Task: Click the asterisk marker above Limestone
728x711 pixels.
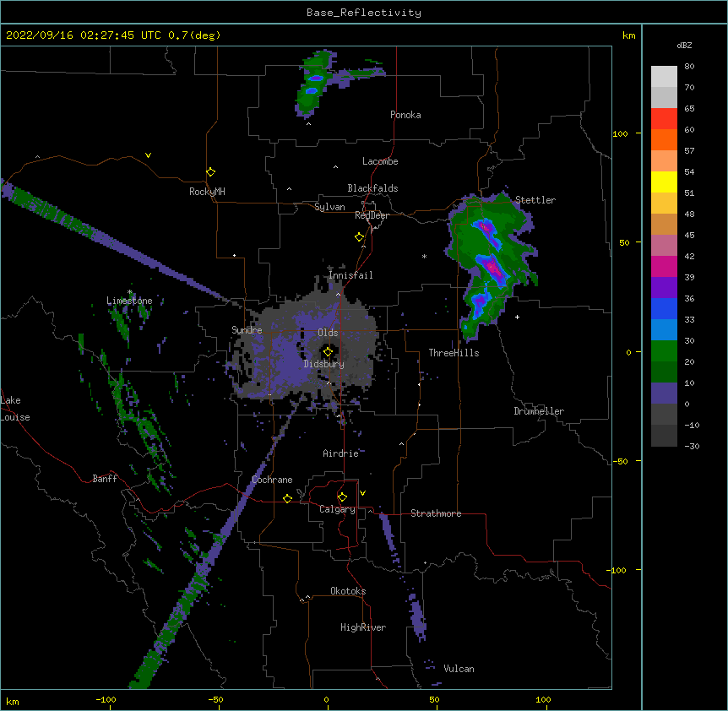Action: point(130,292)
